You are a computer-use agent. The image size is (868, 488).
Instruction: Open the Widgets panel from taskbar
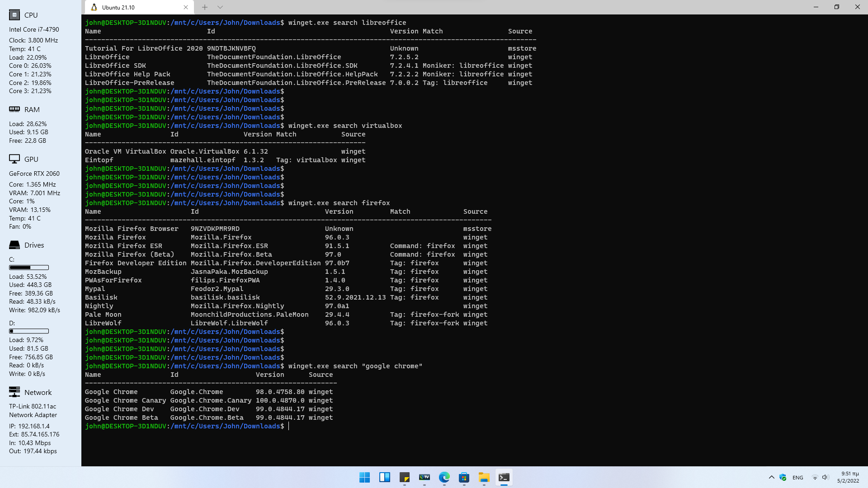coord(385,477)
